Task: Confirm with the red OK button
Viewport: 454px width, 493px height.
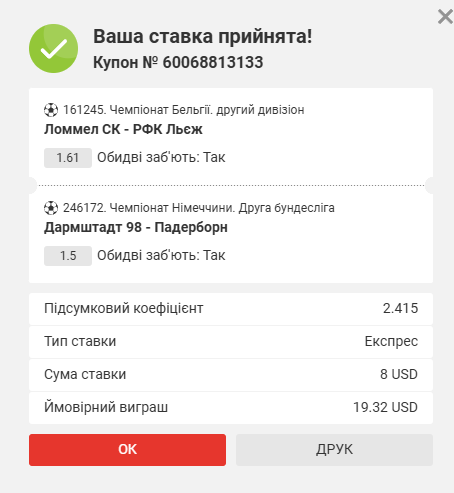Action: (x=127, y=450)
